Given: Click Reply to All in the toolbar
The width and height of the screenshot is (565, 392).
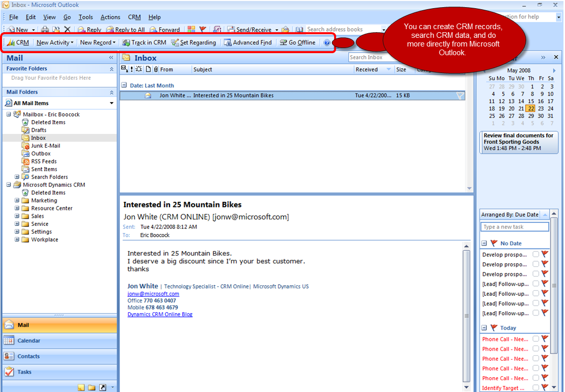Looking at the screenshot, I should click(125, 30).
